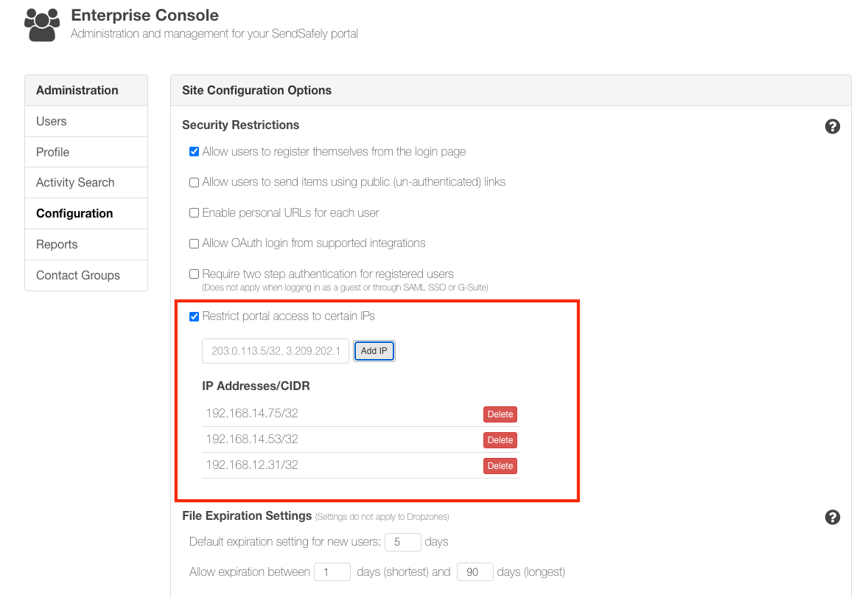Select the Users sidebar item
The height and width of the screenshot is (598, 868).
point(52,120)
